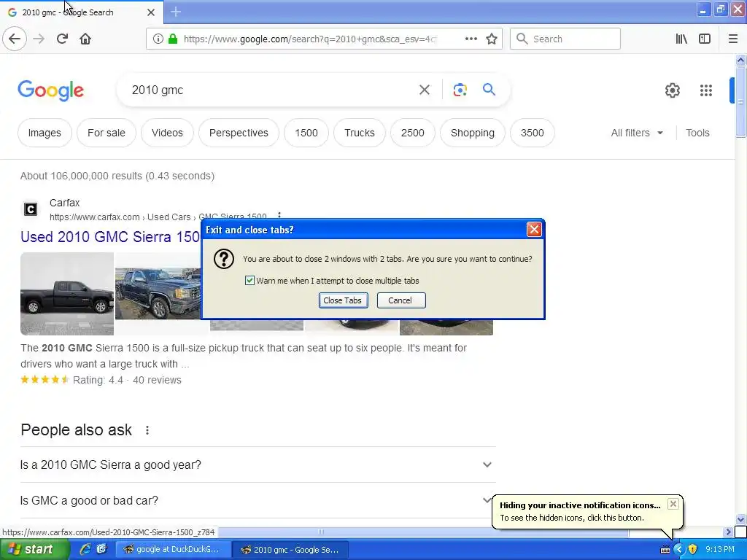
Task: Show sidebars icon in toolbar
Action: (705, 39)
